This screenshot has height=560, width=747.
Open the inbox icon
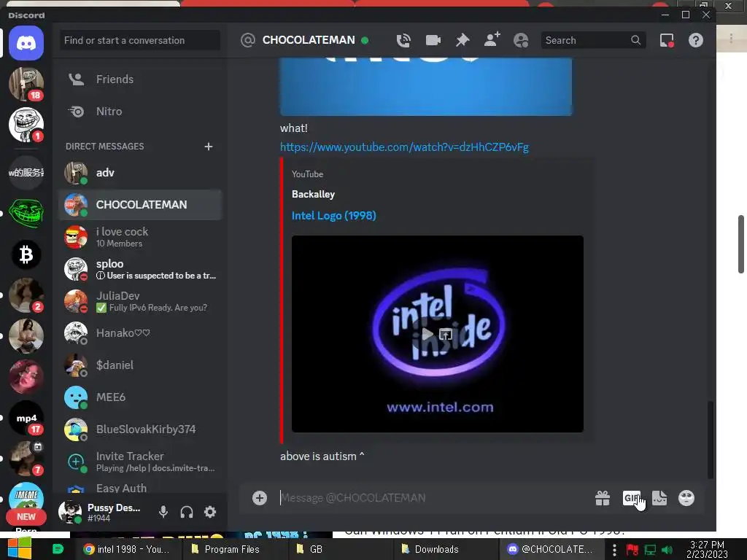click(667, 41)
